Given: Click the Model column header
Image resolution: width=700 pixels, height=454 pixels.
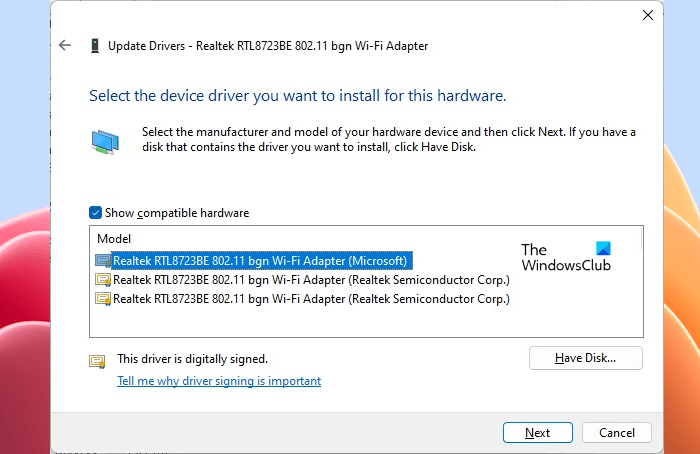Looking at the screenshot, I should coord(114,239).
